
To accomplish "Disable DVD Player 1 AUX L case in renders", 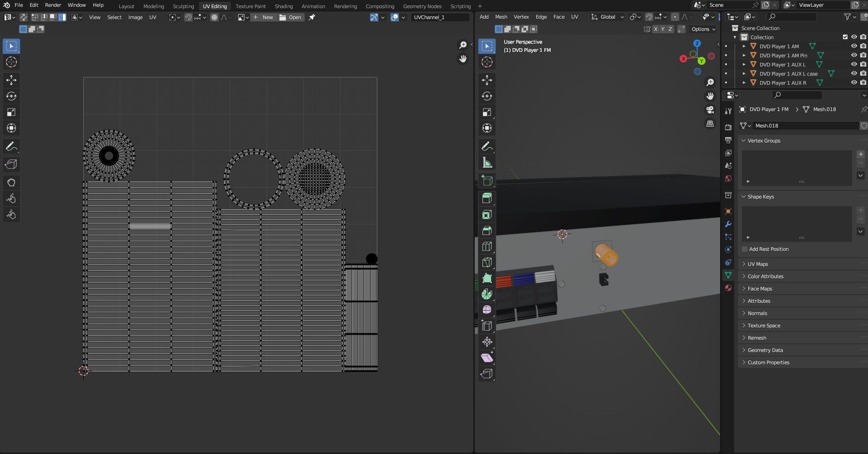I will 863,73.
